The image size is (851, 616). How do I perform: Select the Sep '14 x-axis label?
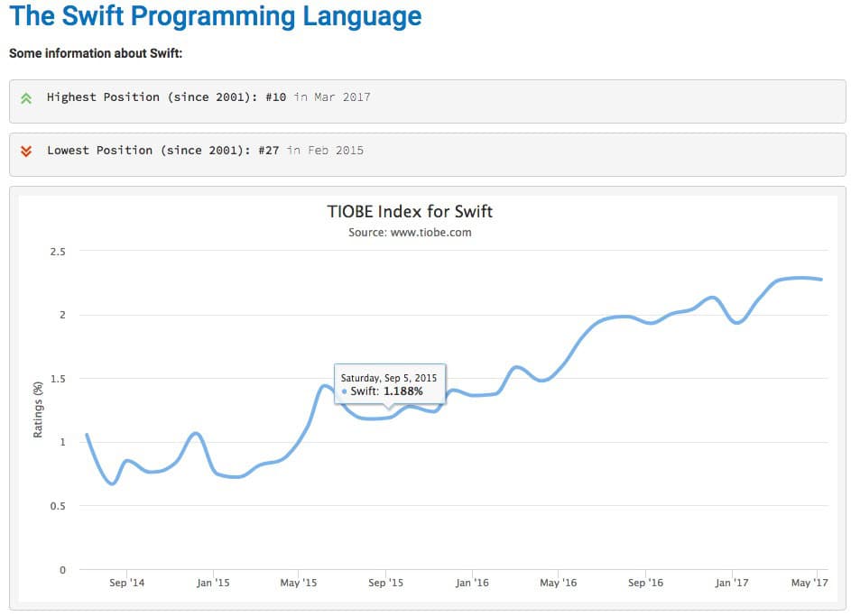coord(126,583)
